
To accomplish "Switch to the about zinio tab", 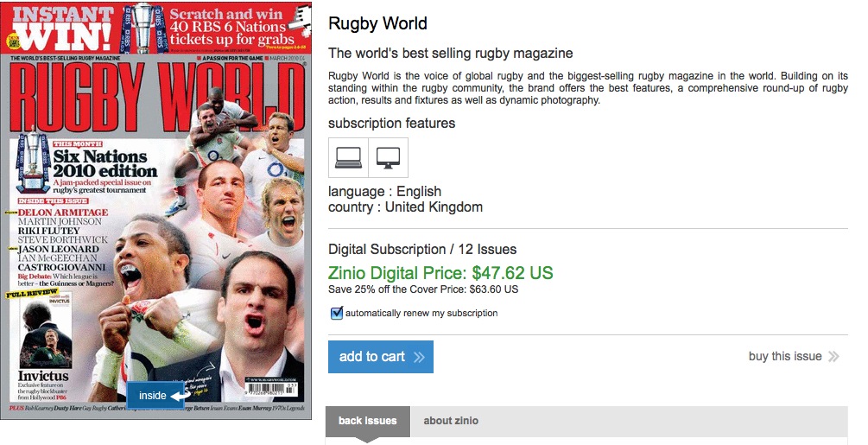I will click(451, 421).
